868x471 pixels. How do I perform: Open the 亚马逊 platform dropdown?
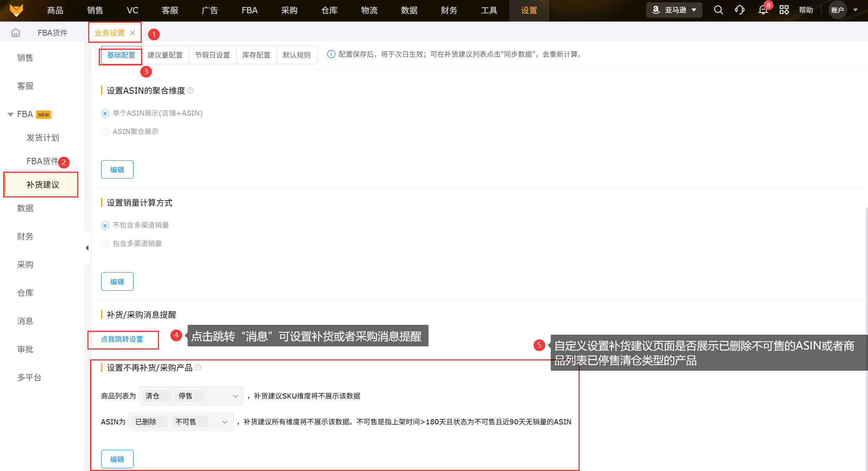[x=674, y=10]
